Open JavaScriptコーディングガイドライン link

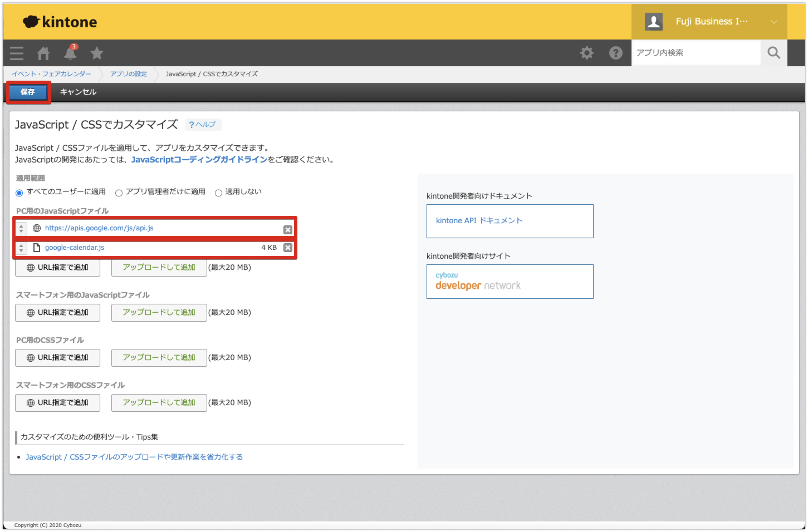click(x=199, y=160)
